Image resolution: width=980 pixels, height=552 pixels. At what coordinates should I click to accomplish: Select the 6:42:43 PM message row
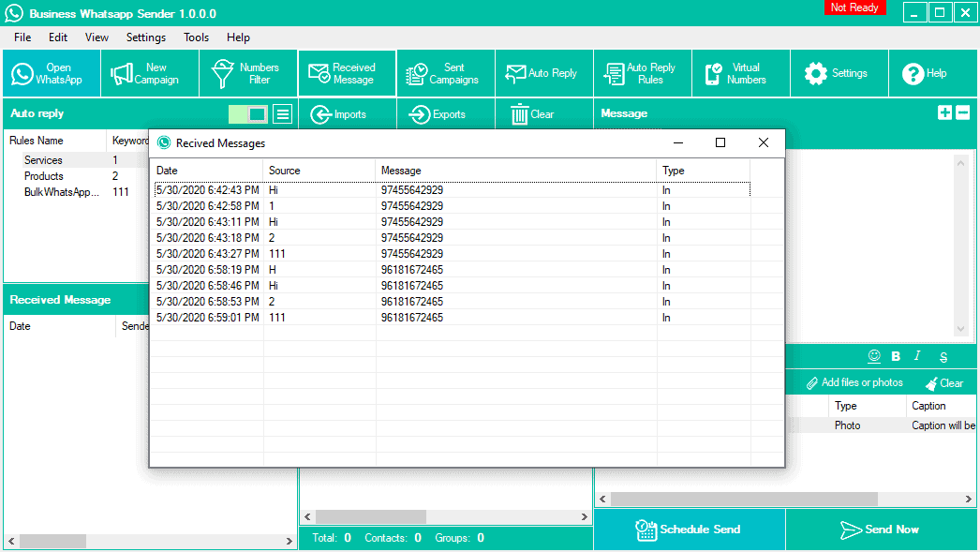(x=452, y=190)
